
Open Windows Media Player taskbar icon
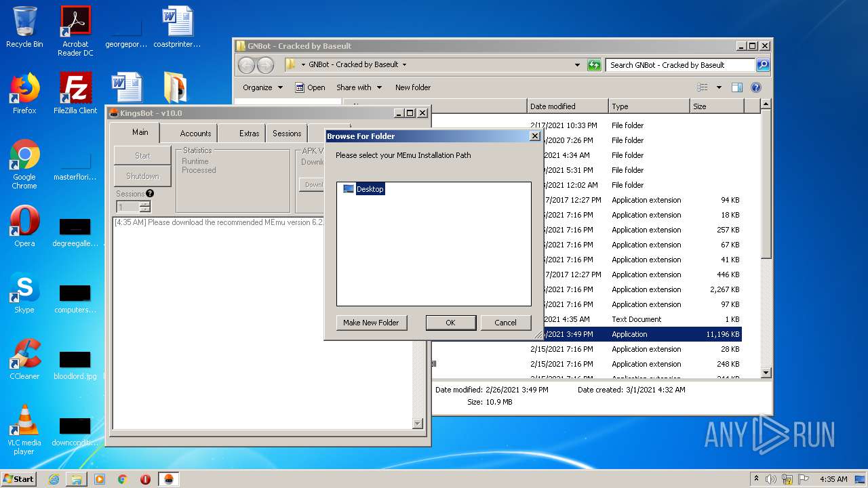(100, 479)
